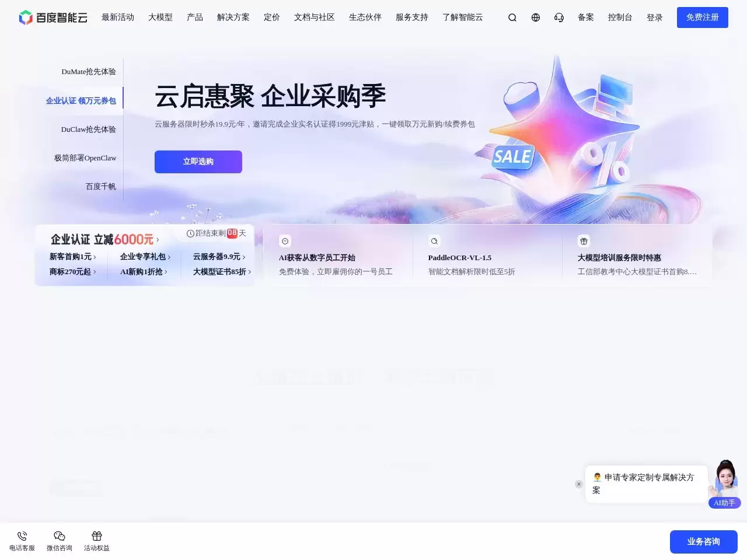Open the 大模型 navigation menu
This screenshot has height=560, width=747.
160,17
